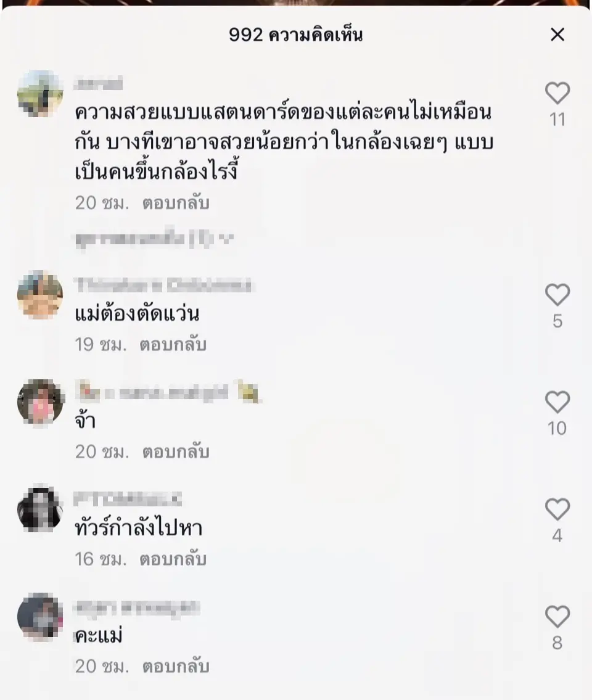Select the long comment text about beauty standards

(x=282, y=142)
